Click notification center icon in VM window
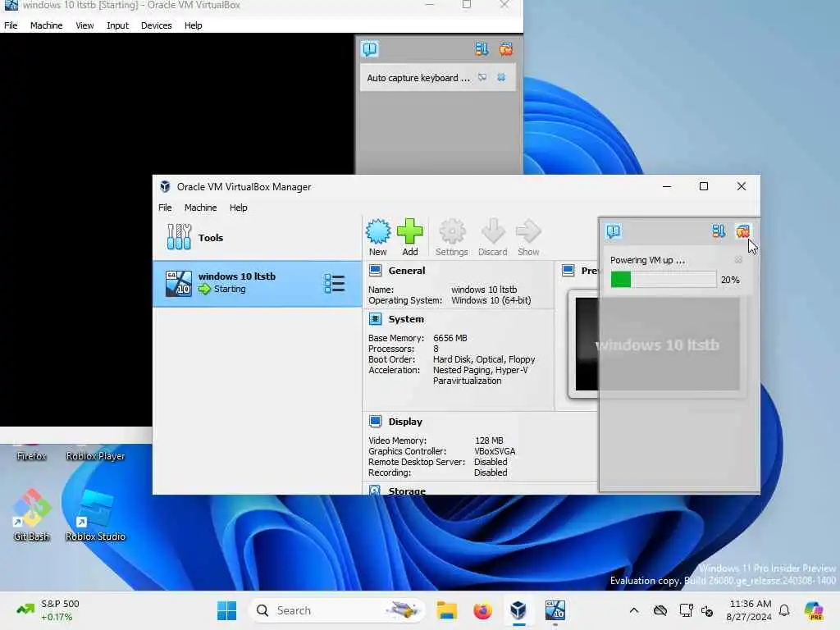Viewport: 840px width, 630px height. (x=370, y=49)
